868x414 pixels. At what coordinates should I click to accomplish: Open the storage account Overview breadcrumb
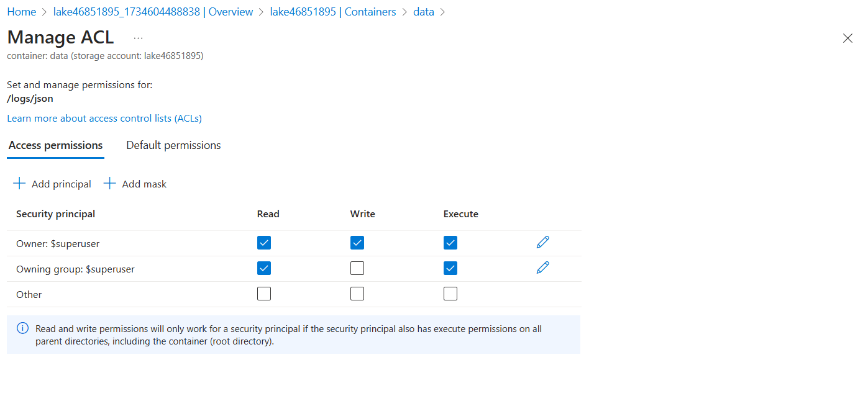pyautogui.click(x=153, y=12)
